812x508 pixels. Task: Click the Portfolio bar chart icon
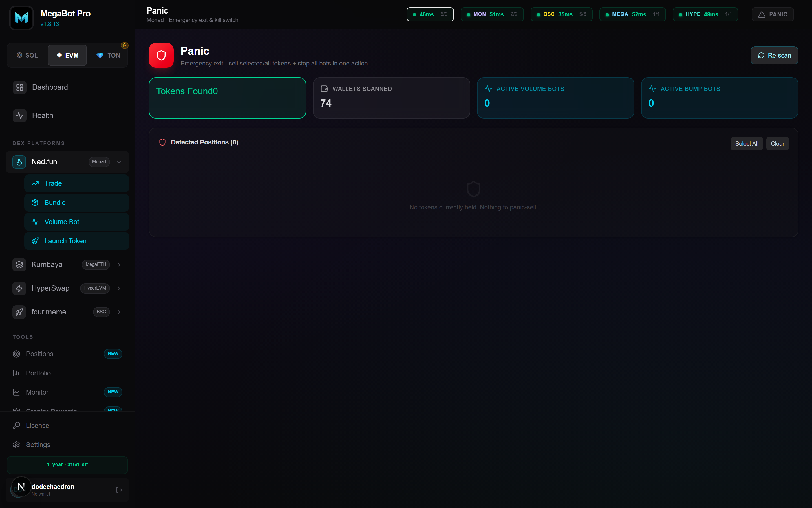click(16, 373)
